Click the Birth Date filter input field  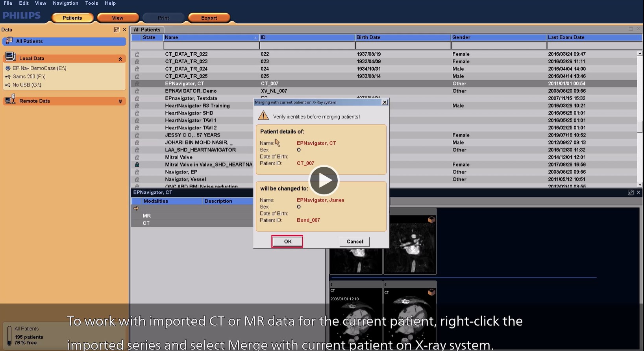click(403, 46)
